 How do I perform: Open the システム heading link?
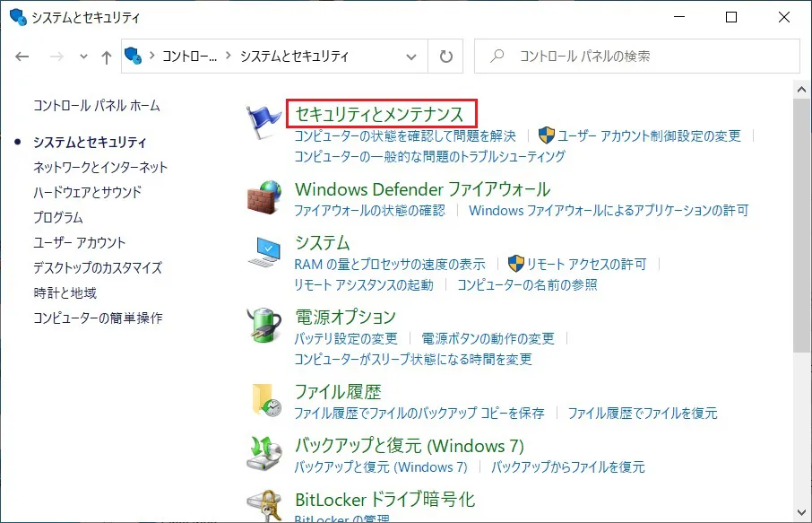[322, 242]
